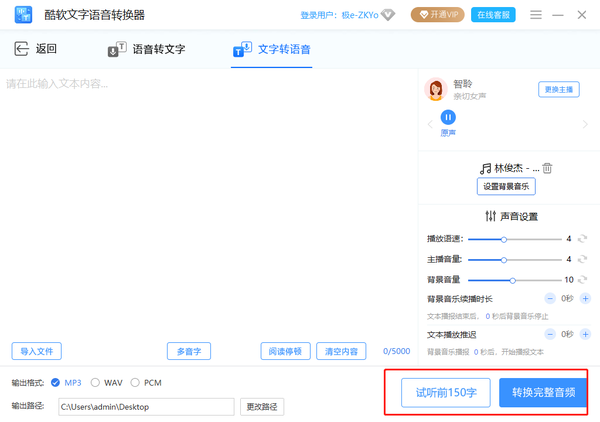This screenshot has height=422, width=600.
Task: Click the VIP diamond badge beside username
Action: [x=388, y=15]
